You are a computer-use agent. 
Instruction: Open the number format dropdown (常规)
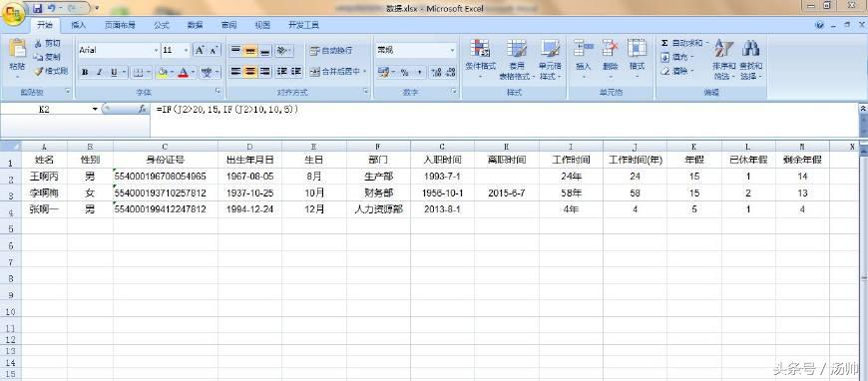tap(452, 50)
